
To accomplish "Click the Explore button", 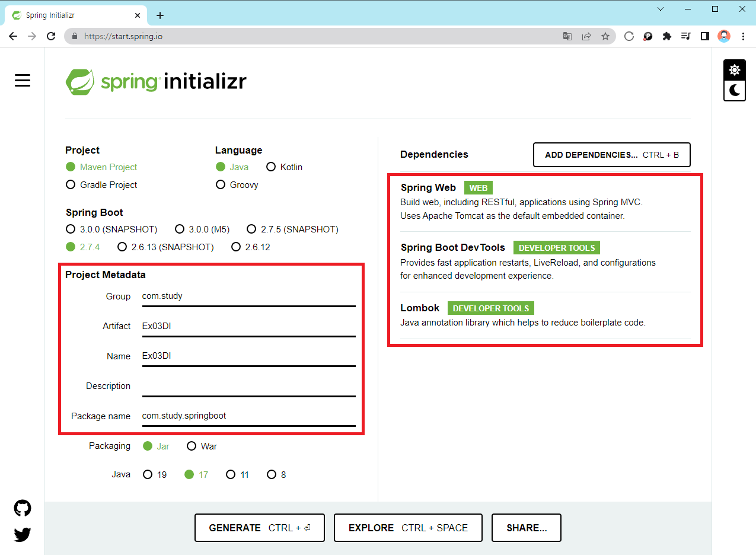I will click(x=408, y=528).
